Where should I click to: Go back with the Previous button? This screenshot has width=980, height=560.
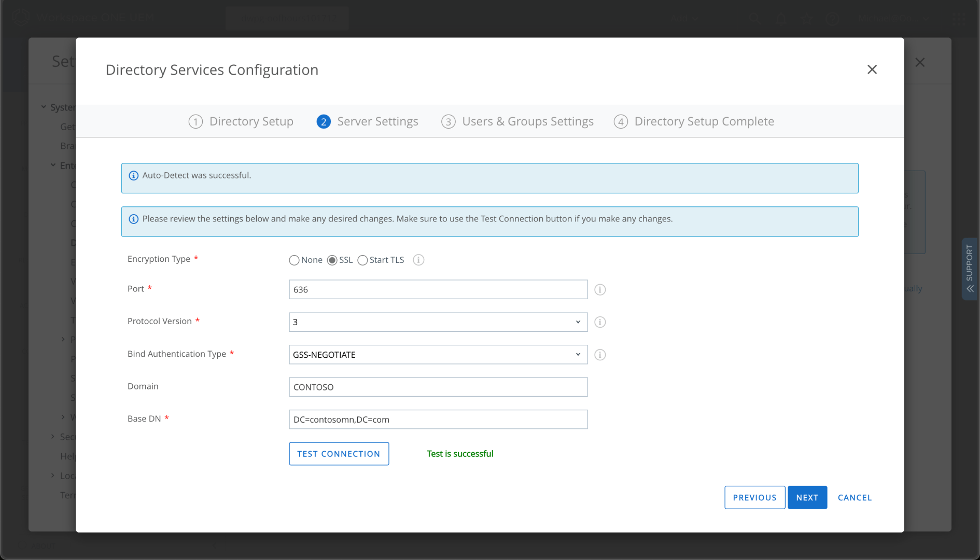(754, 497)
